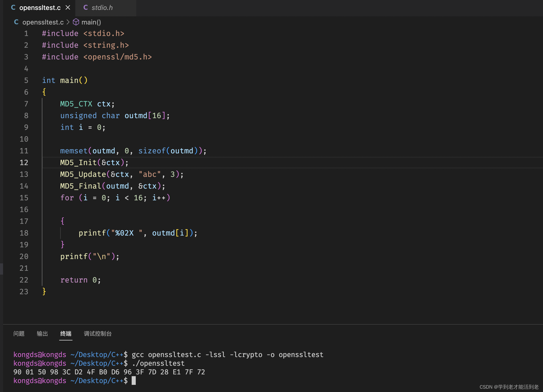Screen dimensions: 543x392
Task: Click the C file icon in the breadcrumb
Action: click(16, 22)
